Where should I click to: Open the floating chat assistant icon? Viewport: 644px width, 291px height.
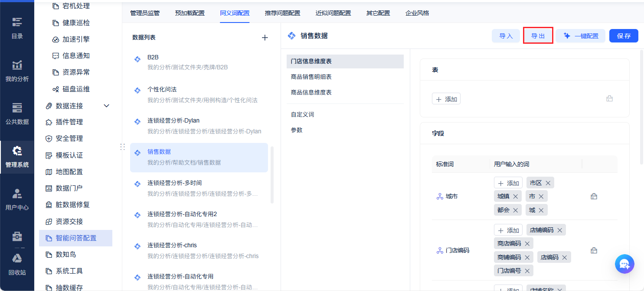coord(624,264)
